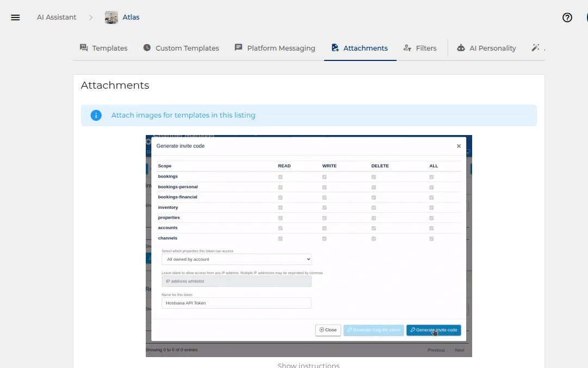Toggle the bookings READ checkbox
This screenshot has height=368, width=588.
click(280, 177)
